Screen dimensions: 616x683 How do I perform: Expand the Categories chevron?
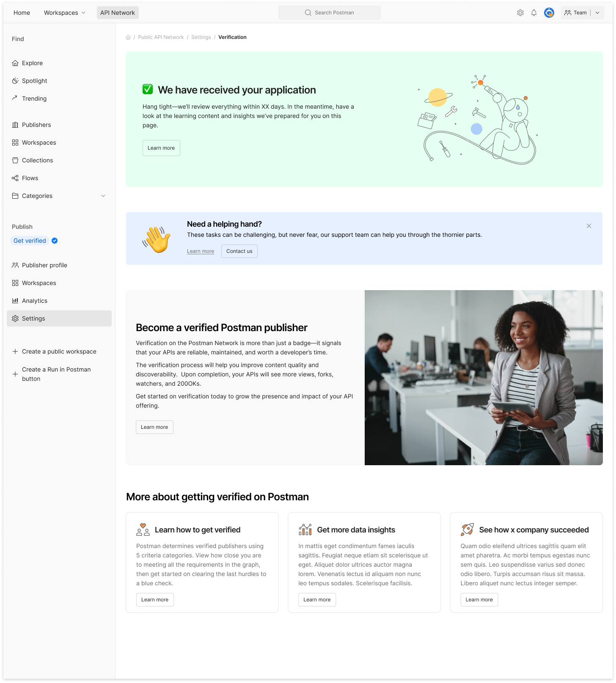(x=103, y=196)
